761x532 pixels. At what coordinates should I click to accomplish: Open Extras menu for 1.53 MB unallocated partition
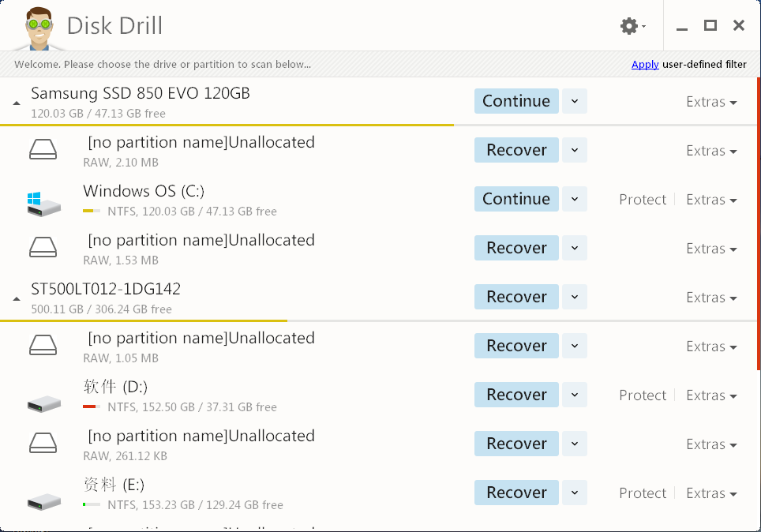tap(711, 249)
